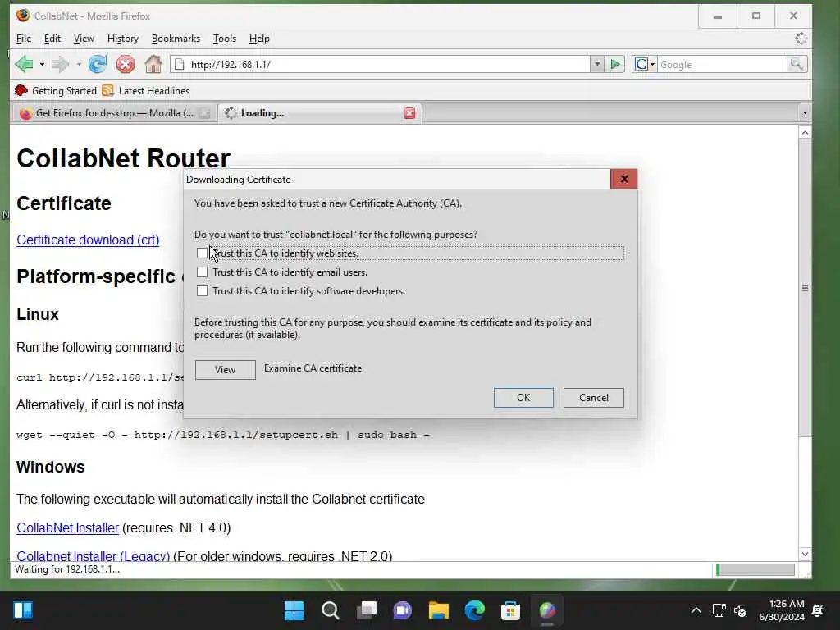Confirm the certificate dialog with OK
The width and height of the screenshot is (840, 630).
pyautogui.click(x=523, y=398)
